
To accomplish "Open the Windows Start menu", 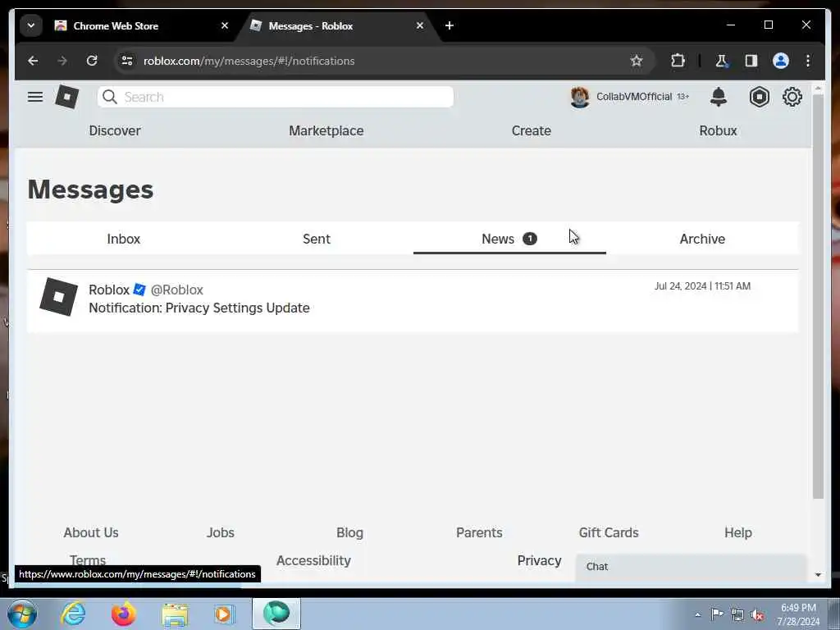I will pyautogui.click(x=22, y=614).
